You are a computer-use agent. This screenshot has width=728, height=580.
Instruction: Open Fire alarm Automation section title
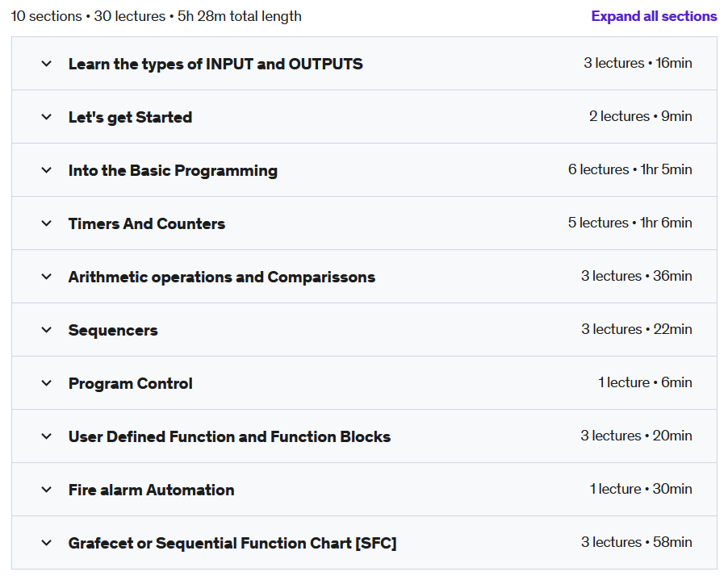coord(151,490)
